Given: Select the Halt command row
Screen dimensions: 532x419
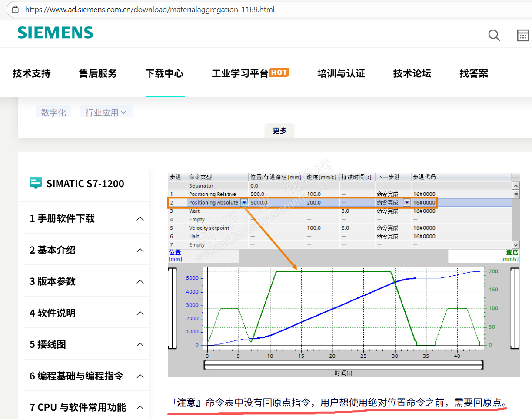Looking at the screenshot, I should pyautogui.click(x=339, y=236).
